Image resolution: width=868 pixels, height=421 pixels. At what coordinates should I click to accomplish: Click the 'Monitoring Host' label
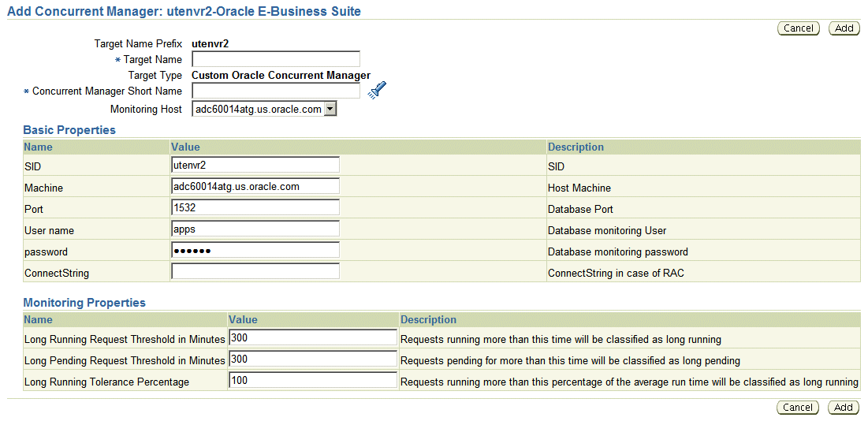point(146,109)
